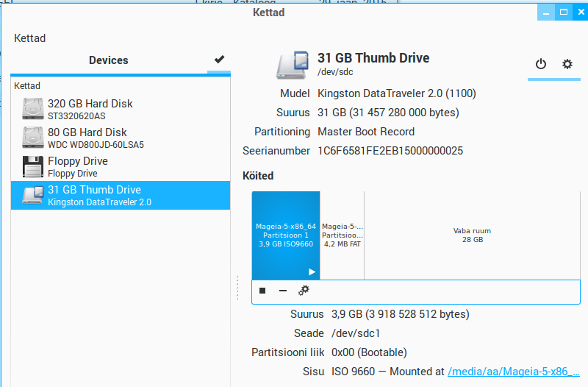Screen dimensions: 588x387
Task: Click the serial number 1C6F6581FE2EB15000000025
Action: point(390,151)
